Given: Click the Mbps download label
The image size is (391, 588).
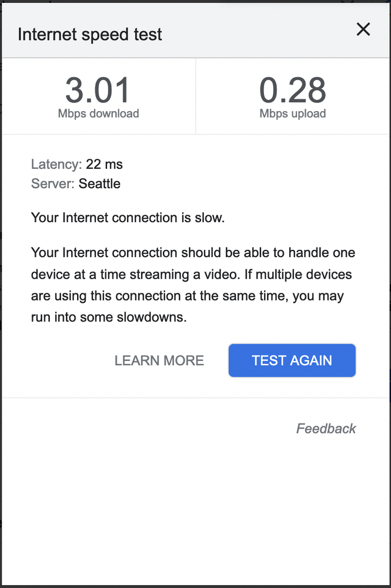Looking at the screenshot, I should point(98,113).
